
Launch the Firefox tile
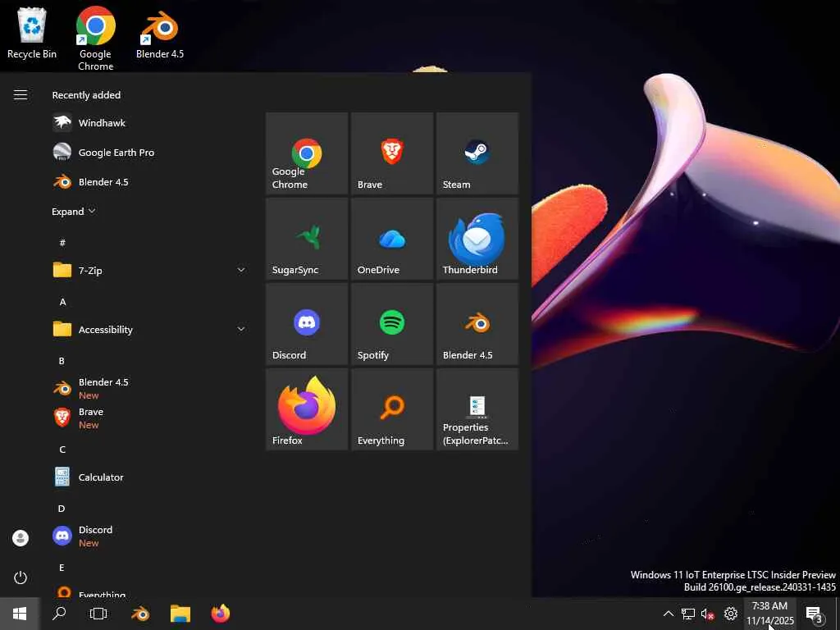(307, 409)
